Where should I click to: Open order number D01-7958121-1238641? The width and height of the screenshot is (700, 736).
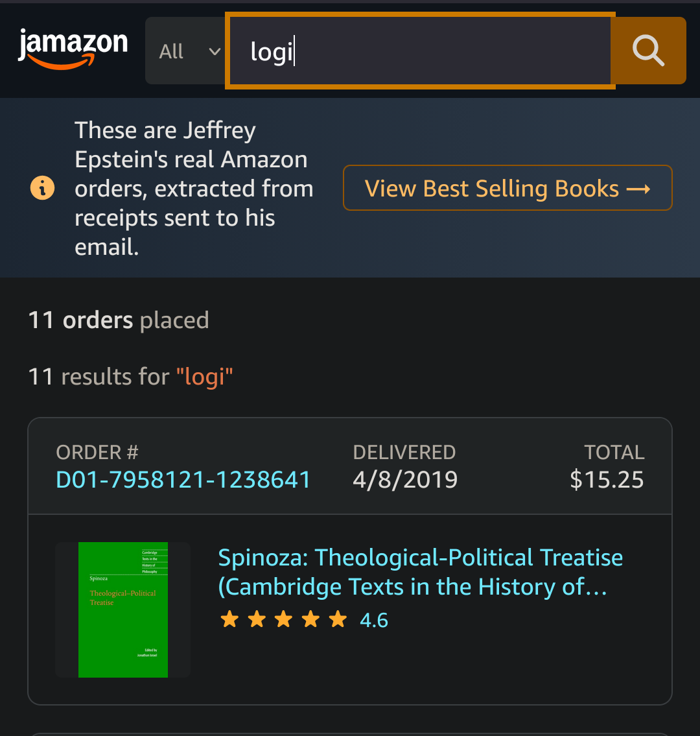(x=183, y=480)
